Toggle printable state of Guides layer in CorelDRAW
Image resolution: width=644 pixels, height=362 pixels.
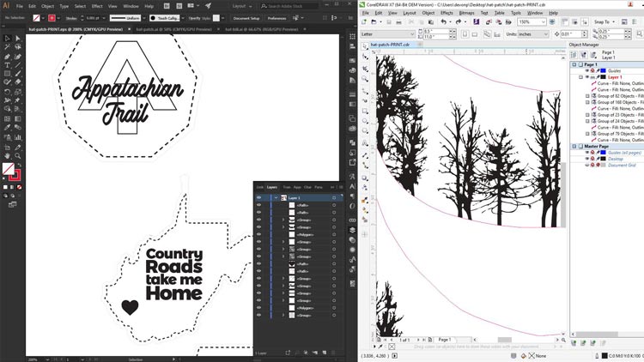click(592, 70)
